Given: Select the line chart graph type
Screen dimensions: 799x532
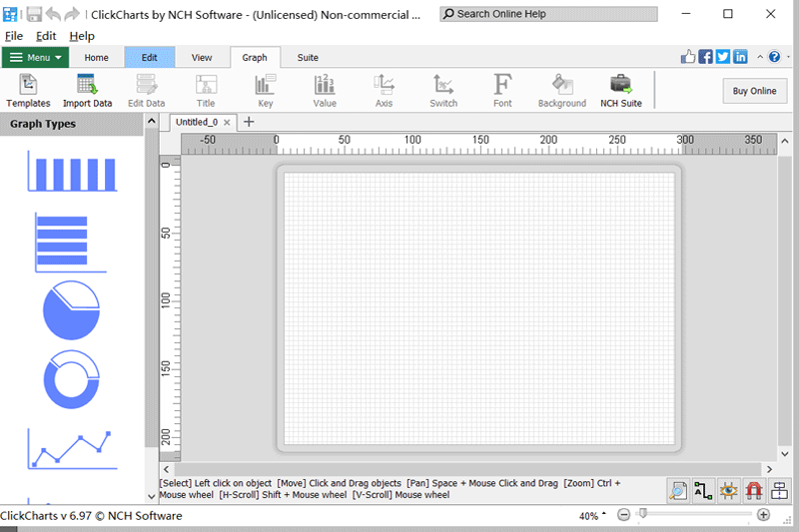Looking at the screenshot, I should tap(72, 449).
